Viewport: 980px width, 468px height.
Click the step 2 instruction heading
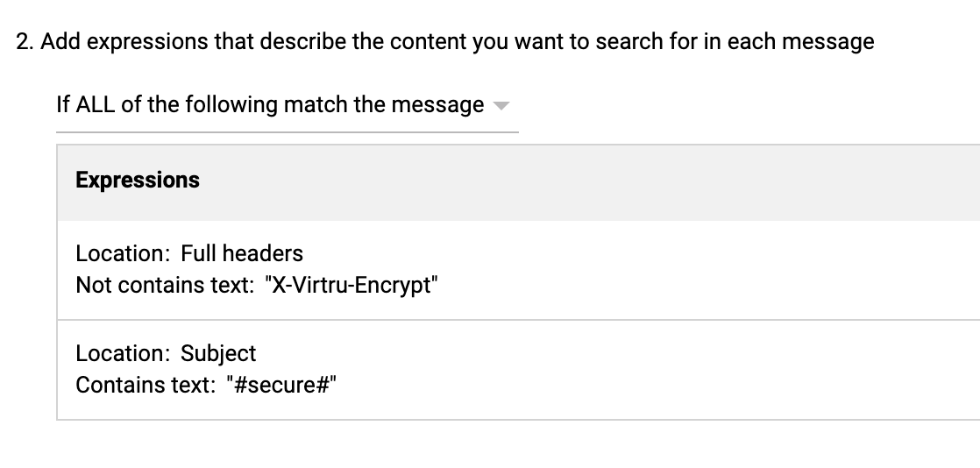coord(445,42)
